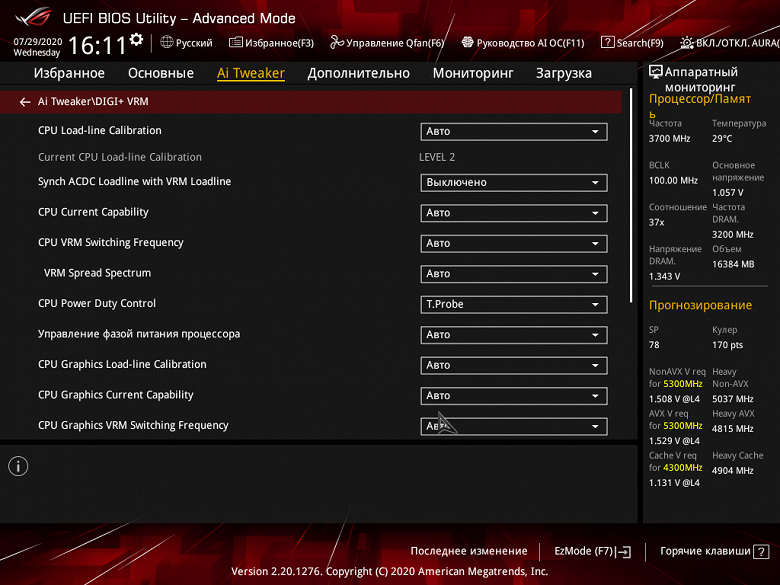Click the AURA light toggle icon
Viewport: 780px width, 585px height.
click(687, 43)
